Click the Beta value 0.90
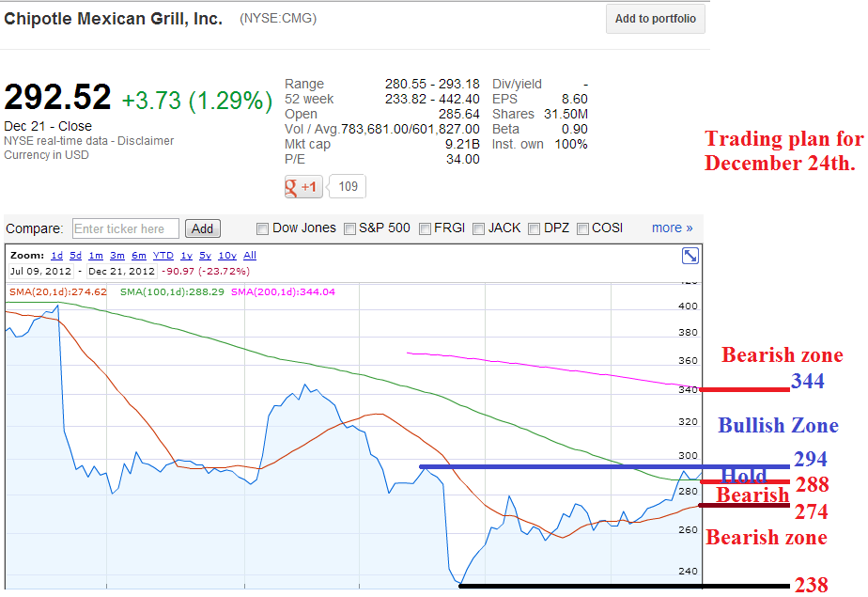868x597 pixels. (x=575, y=129)
